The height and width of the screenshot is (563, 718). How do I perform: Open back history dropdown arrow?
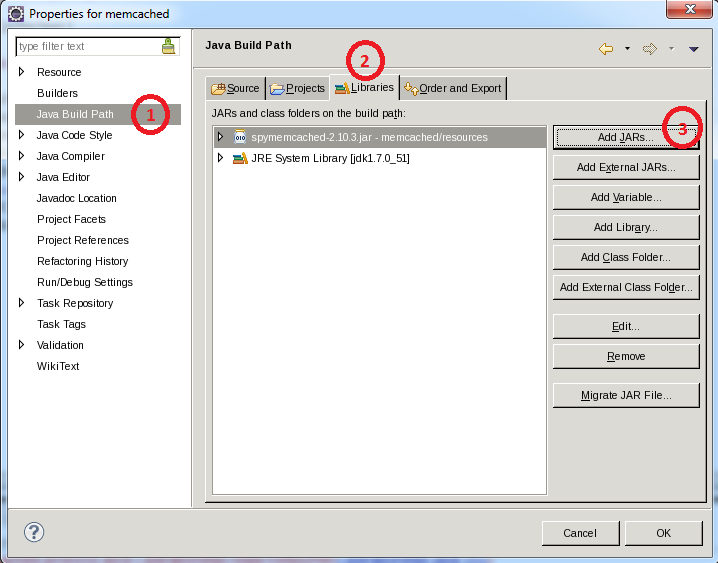coord(627,48)
